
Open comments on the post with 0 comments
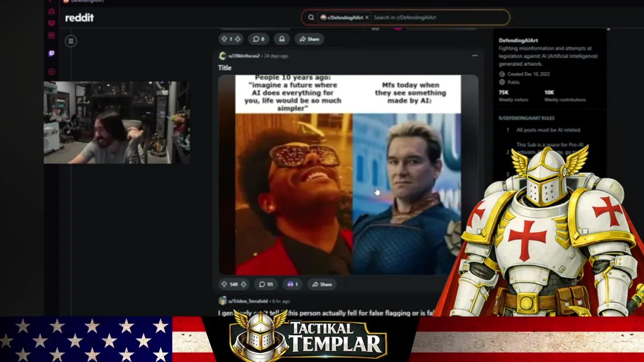click(x=259, y=39)
